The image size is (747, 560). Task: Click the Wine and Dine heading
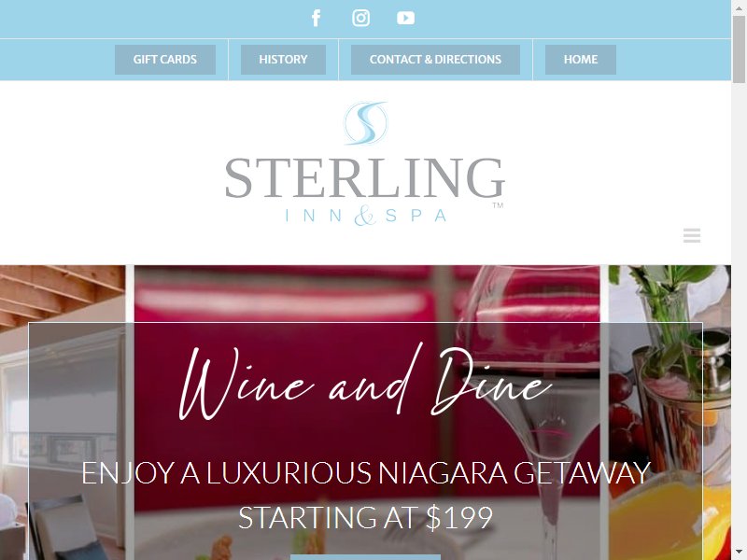point(365,383)
